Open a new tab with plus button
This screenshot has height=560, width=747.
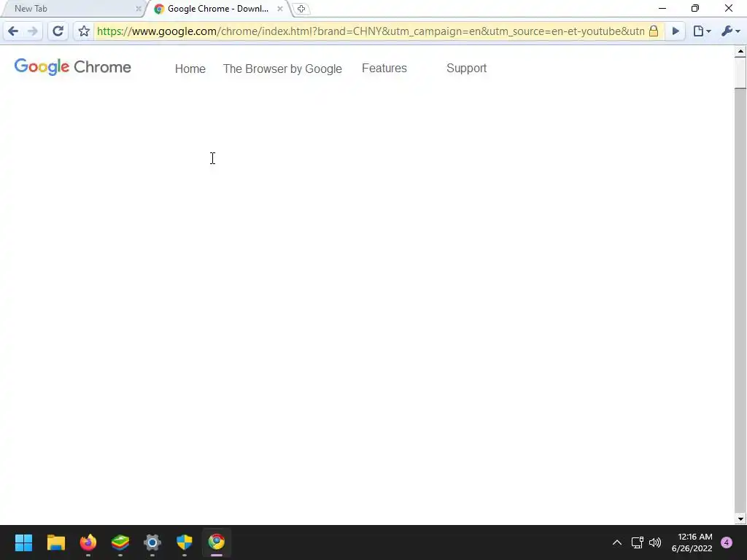pyautogui.click(x=301, y=9)
